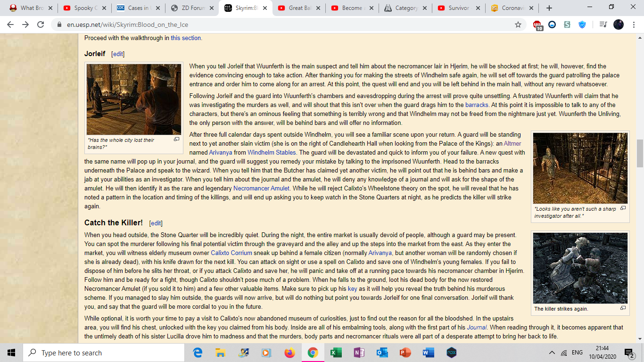Open File Explorer from the taskbar
644x362 pixels.
pos(220,353)
